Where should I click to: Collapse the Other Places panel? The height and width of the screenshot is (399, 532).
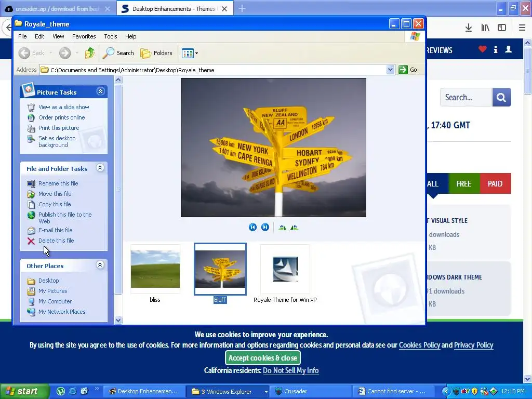pos(100,264)
